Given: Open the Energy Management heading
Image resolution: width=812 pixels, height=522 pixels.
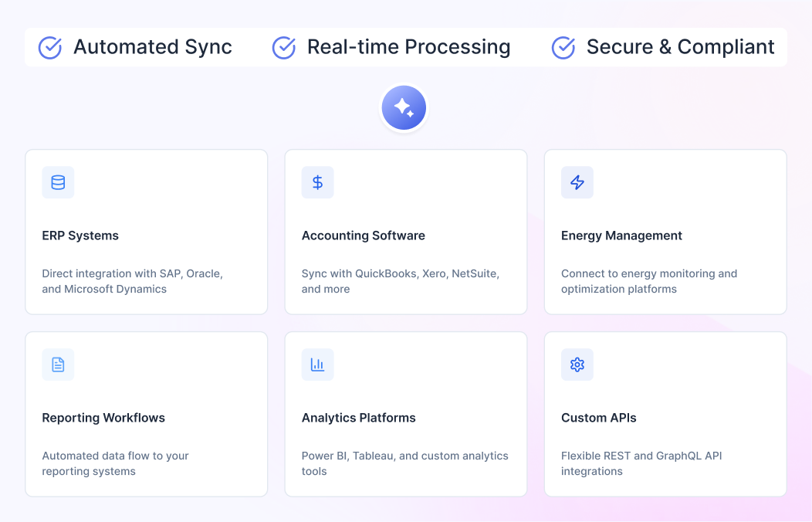Looking at the screenshot, I should 621,236.
